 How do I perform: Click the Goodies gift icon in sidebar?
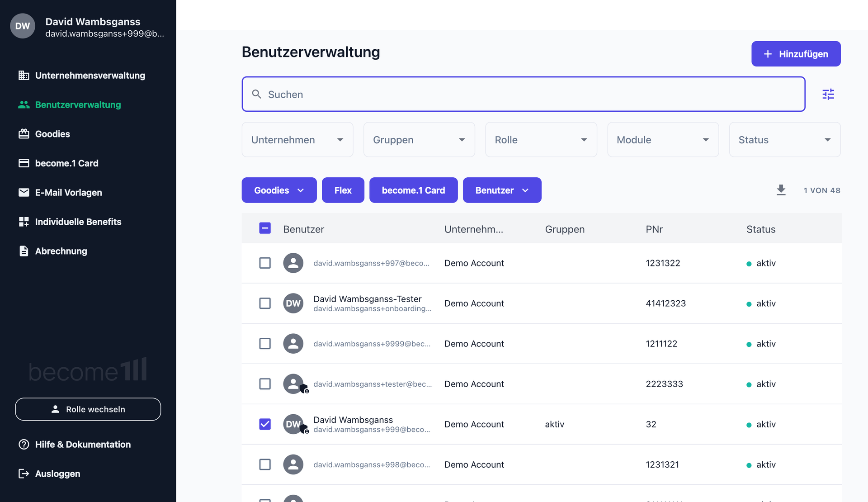[x=24, y=134]
